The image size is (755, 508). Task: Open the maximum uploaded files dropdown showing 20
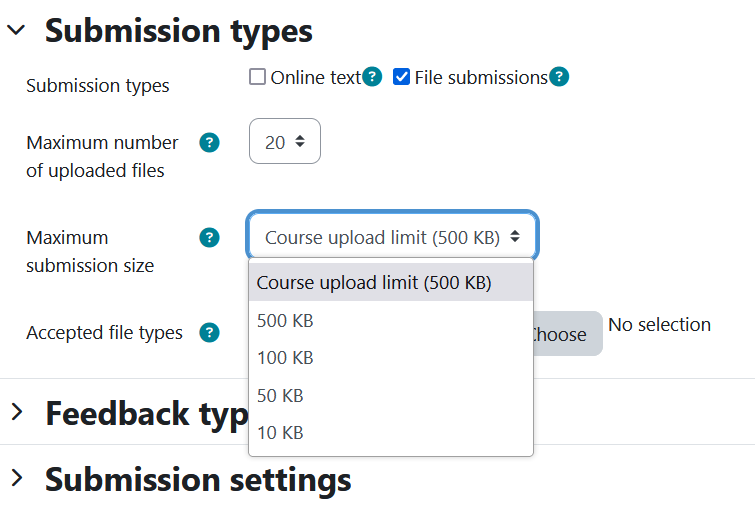[x=285, y=142]
